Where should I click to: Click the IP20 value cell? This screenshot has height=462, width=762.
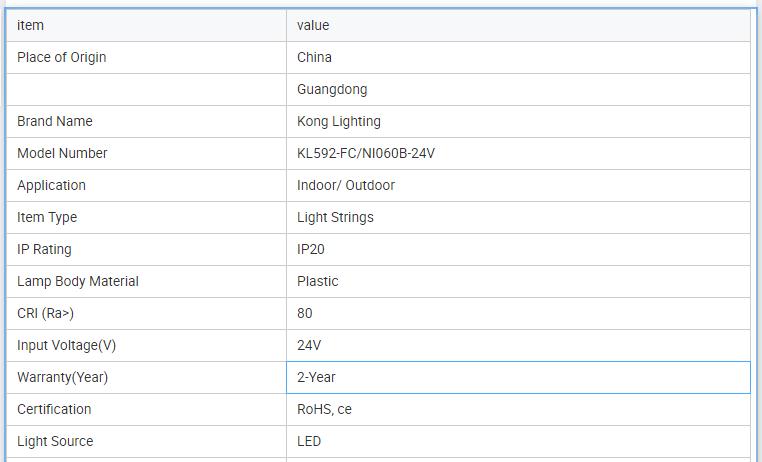(311, 249)
